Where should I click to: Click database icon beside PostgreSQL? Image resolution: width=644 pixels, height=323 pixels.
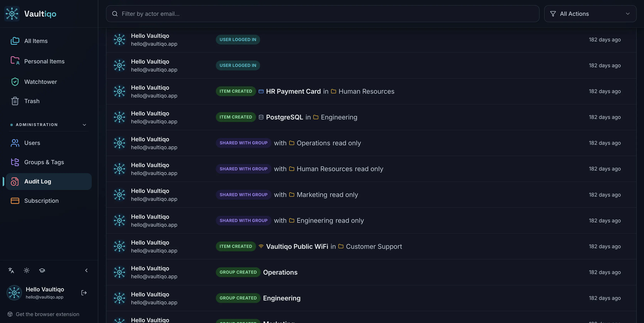click(x=261, y=117)
